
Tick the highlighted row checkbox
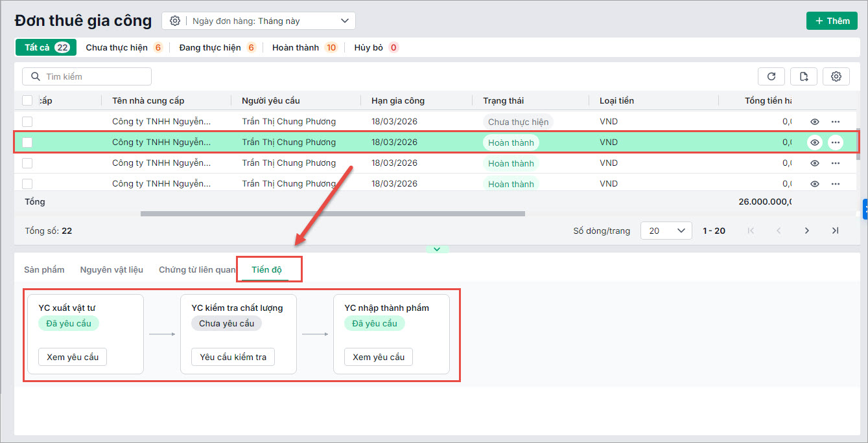point(27,142)
